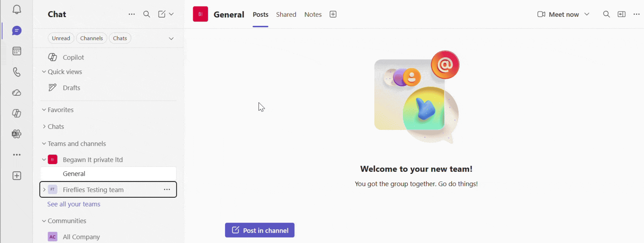Image resolution: width=644 pixels, height=243 pixels.
Task: Switch to the Posts tab
Action: (261, 14)
